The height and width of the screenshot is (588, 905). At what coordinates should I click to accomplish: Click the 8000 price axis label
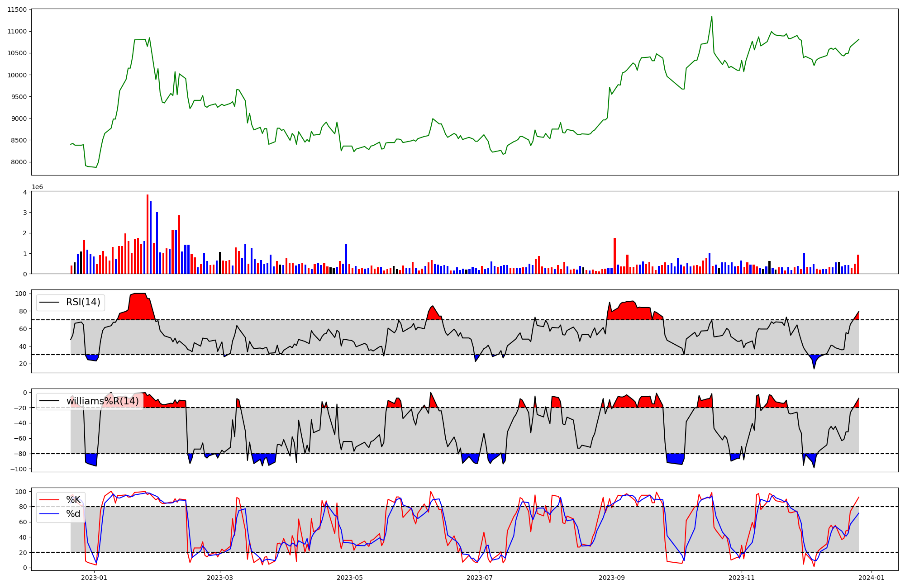click(19, 162)
